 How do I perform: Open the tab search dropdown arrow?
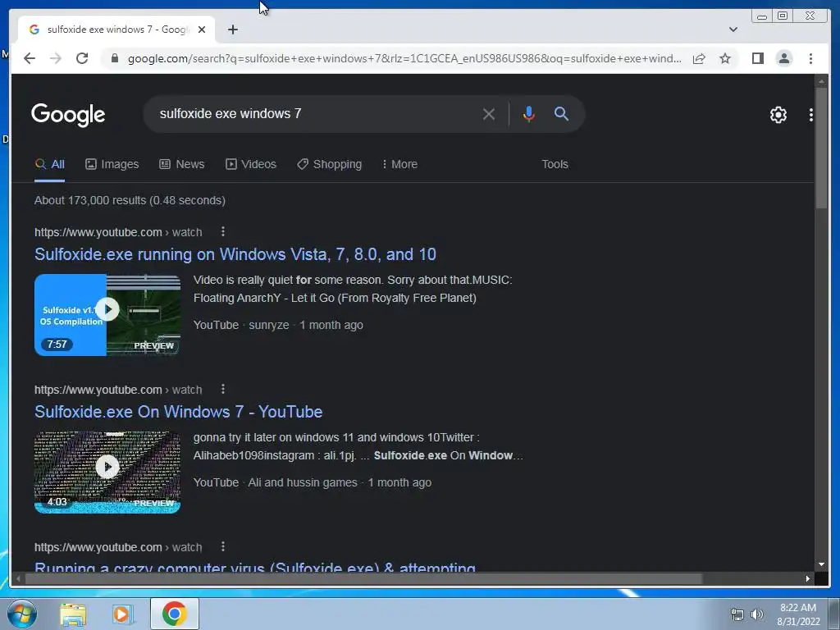pyautogui.click(x=733, y=30)
